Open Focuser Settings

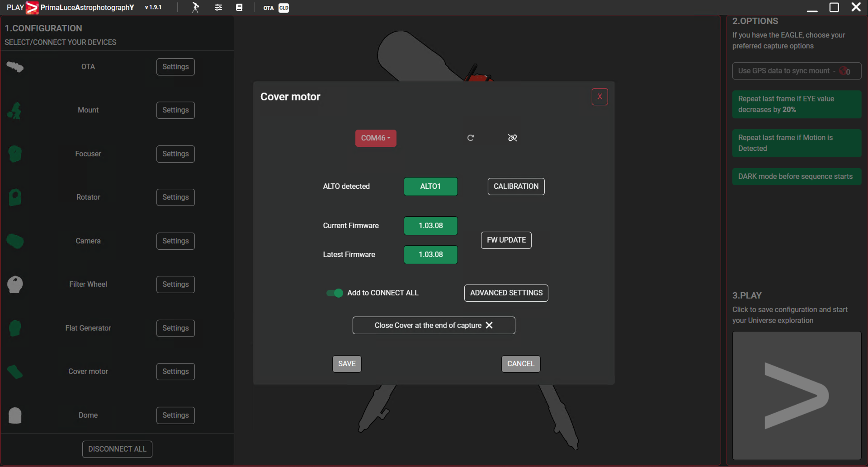pos(175,154)
